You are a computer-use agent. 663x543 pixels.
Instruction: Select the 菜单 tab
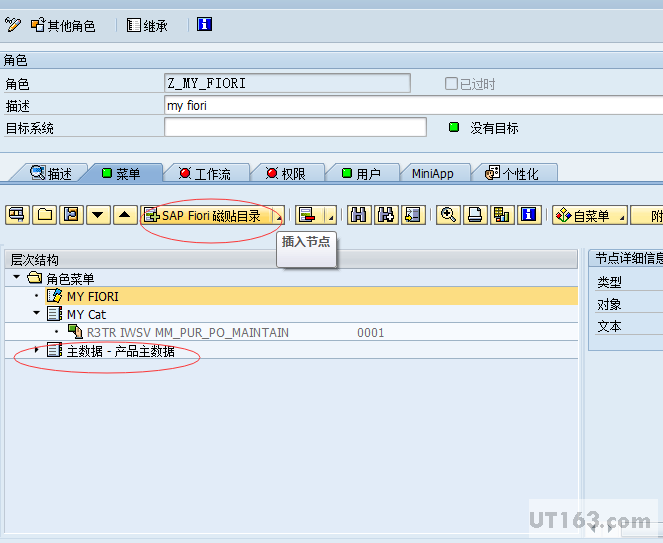pyautogui.click(x=121, y=173)
